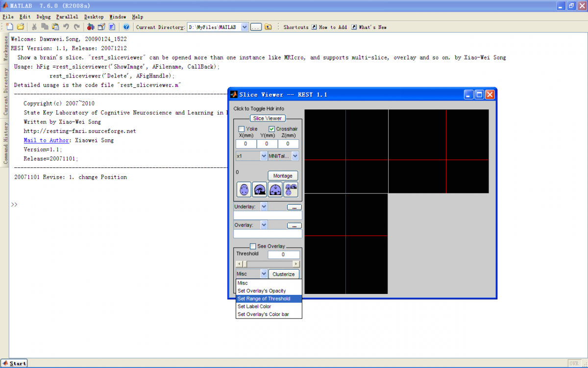Open the Parallel menu

pyautogui.click(x=67, y=17)
